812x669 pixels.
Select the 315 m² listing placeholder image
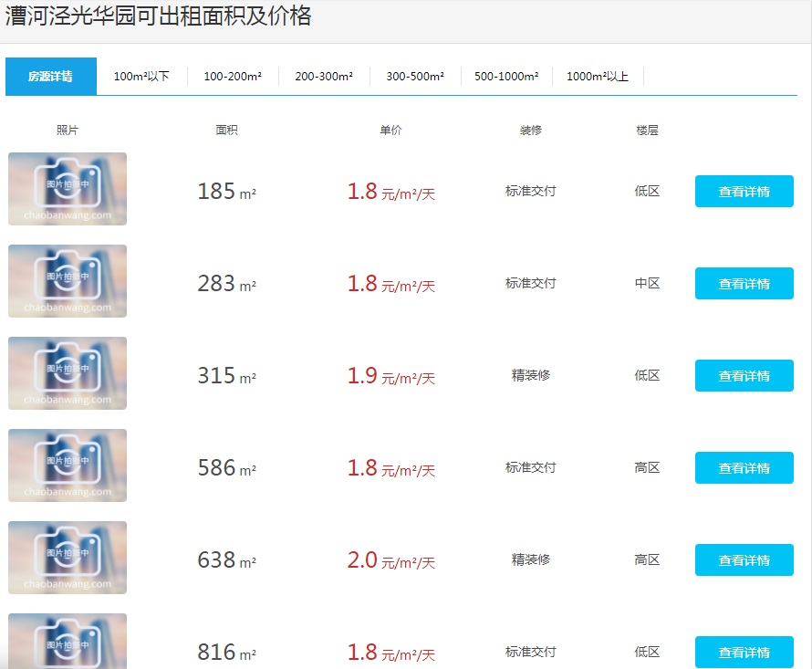point(68,373)
